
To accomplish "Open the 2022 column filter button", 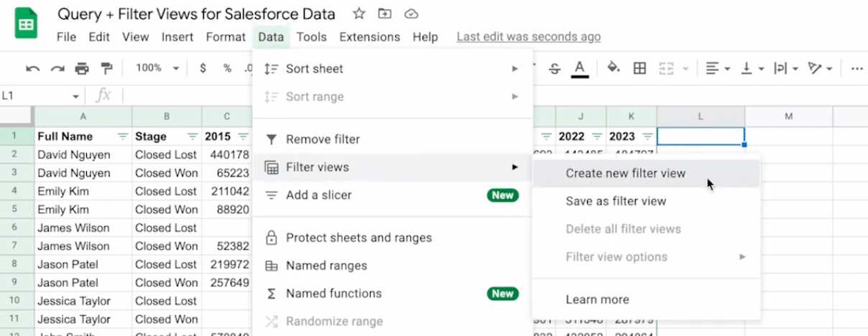I will coord(596,136).
